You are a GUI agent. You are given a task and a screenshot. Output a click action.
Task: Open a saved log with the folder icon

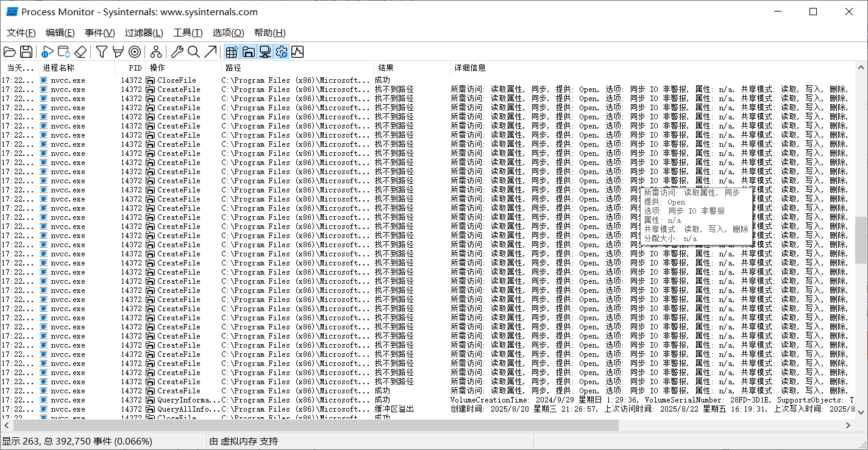[x=10, y=52]
